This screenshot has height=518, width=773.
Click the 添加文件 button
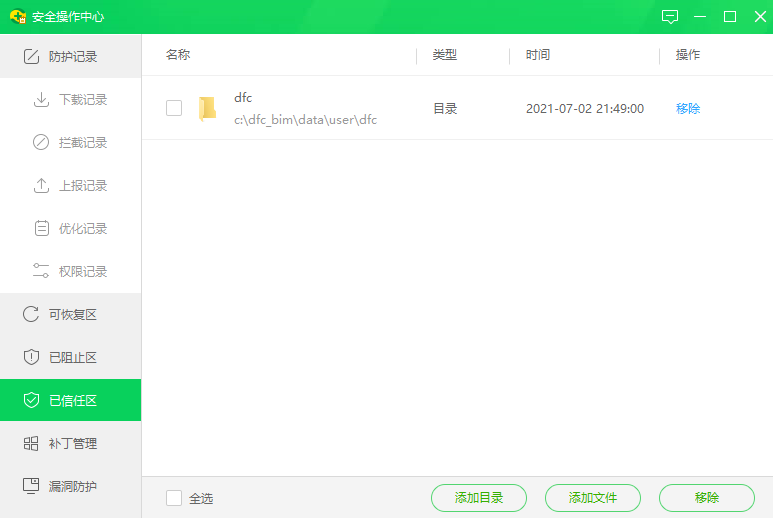click(593, 498)
